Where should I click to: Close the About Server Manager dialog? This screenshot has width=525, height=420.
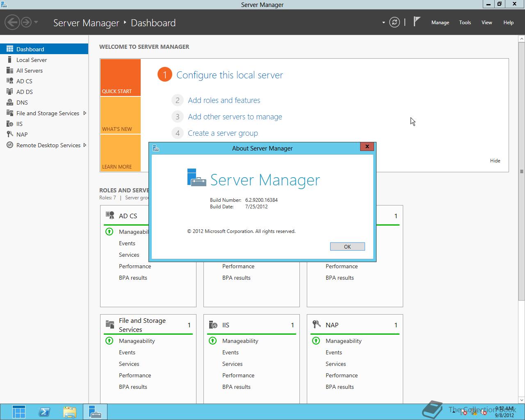click(367, 146)
